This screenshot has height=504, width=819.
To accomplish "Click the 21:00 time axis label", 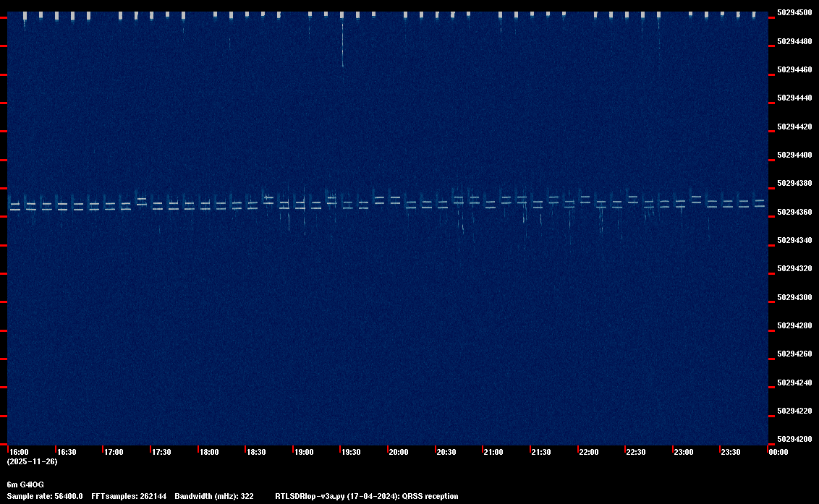I will [493, 452].
